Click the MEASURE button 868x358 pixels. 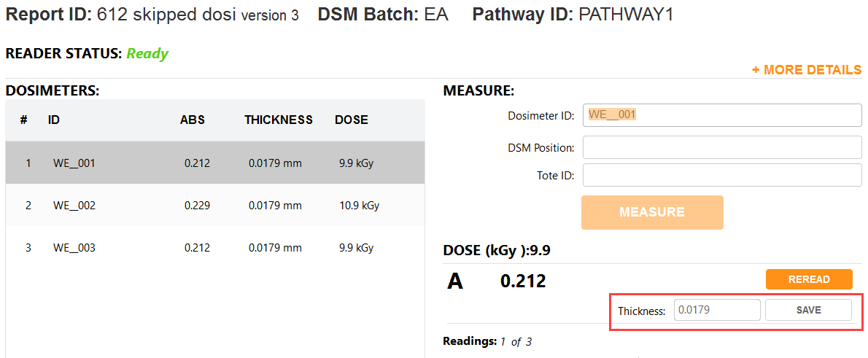(x=652, y=212)
